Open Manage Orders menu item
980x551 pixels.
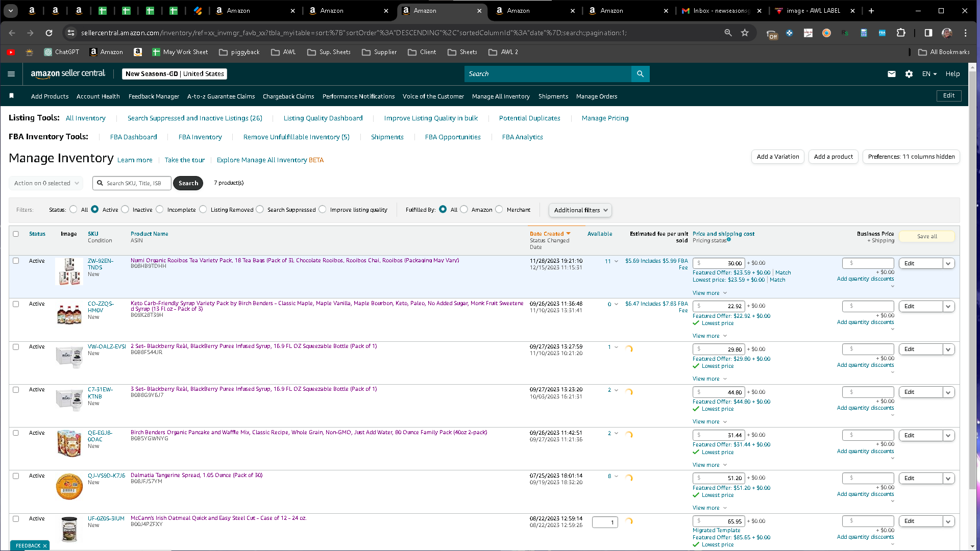(597, 96)
